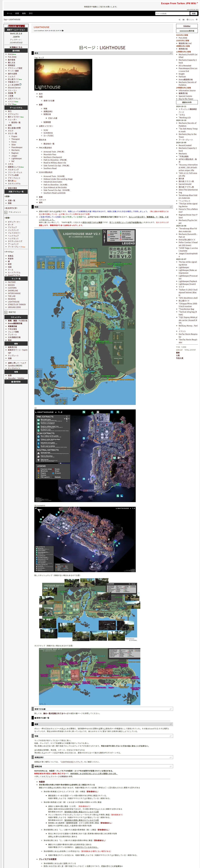Click the anchor icon on 使用できる鍵 heading

[x=171, y=709]
